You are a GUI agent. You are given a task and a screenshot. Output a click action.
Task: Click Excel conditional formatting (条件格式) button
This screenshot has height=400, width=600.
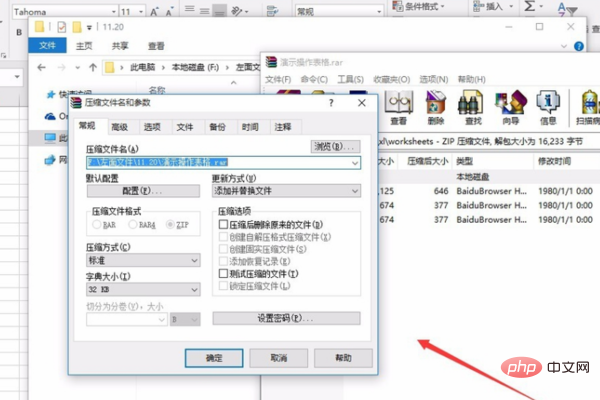[x=419, y=7]
